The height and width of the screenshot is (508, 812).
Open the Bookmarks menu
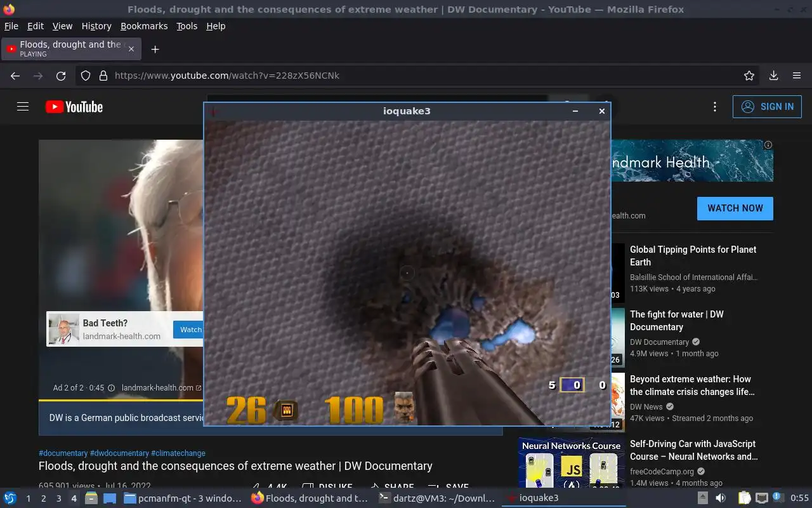(x=144, y=26)
